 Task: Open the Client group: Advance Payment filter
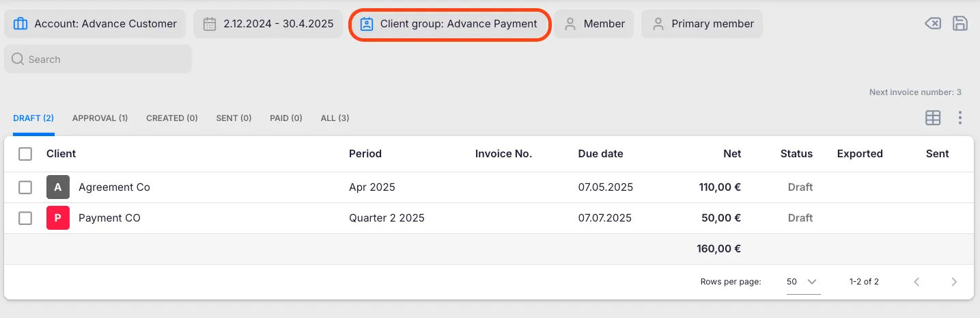449,24
